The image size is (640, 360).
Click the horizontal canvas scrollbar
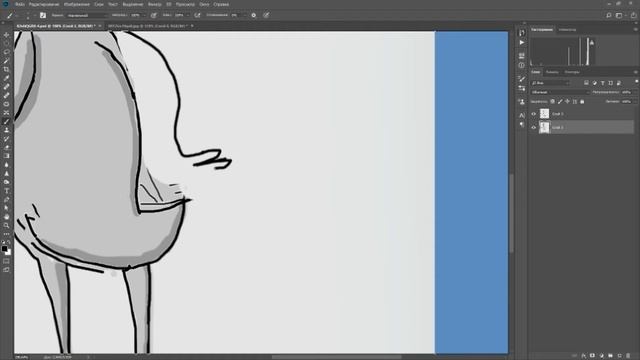[x=336, y=357]
